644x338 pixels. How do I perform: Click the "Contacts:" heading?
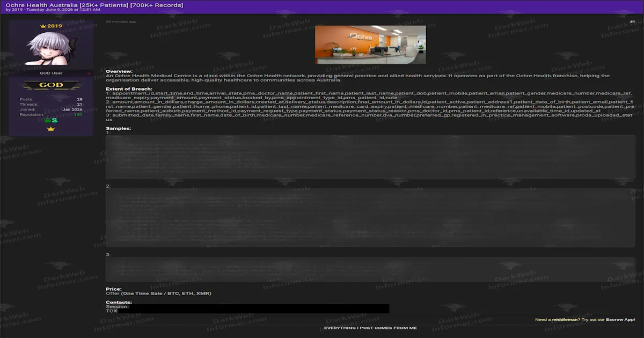(119, 302)
